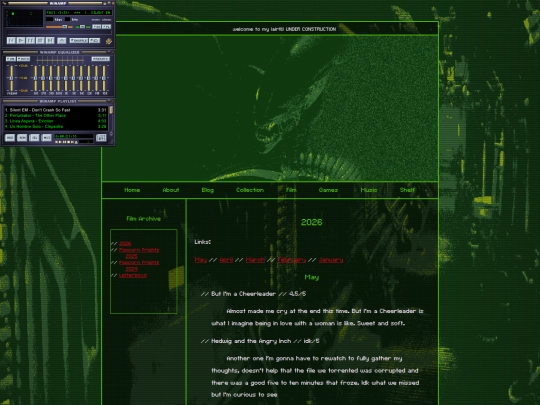
Task: Go to the Games nav tab
Action: click(328, 190)
